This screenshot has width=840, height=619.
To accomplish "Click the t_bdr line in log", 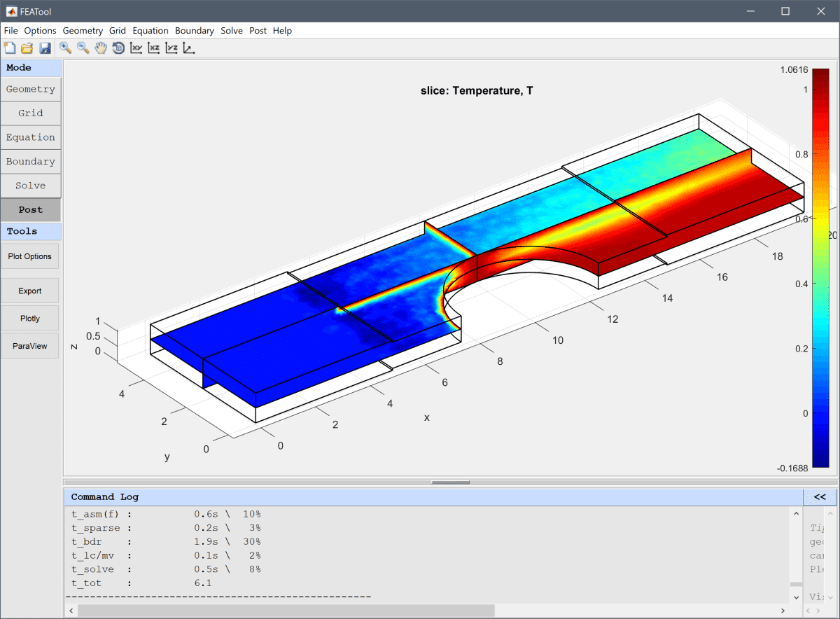I will [166, 541].
